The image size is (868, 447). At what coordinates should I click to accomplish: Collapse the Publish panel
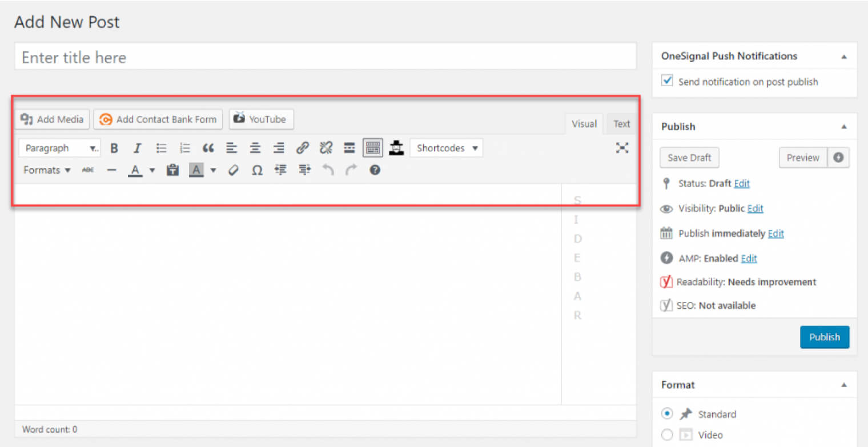click(x=844, y=127)
